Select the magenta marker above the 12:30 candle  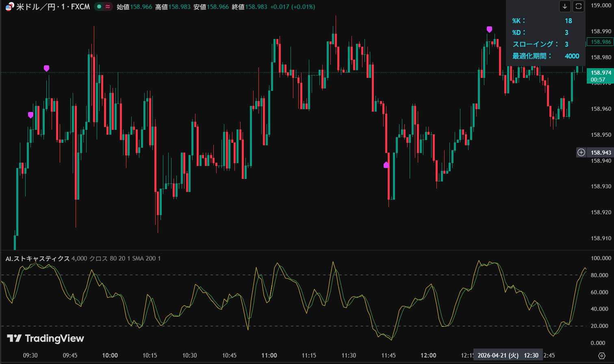[489, 29]
